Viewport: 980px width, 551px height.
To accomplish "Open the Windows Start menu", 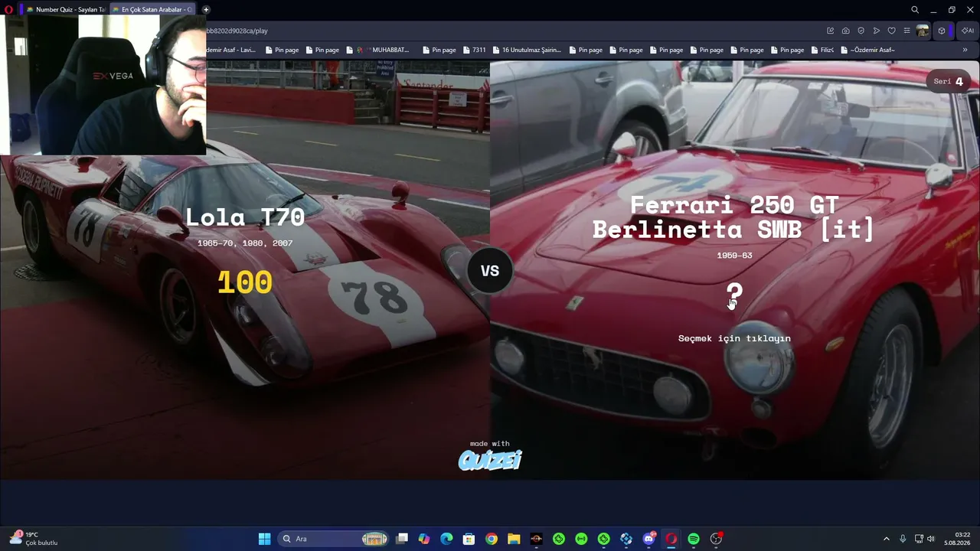I will point(264,539).
